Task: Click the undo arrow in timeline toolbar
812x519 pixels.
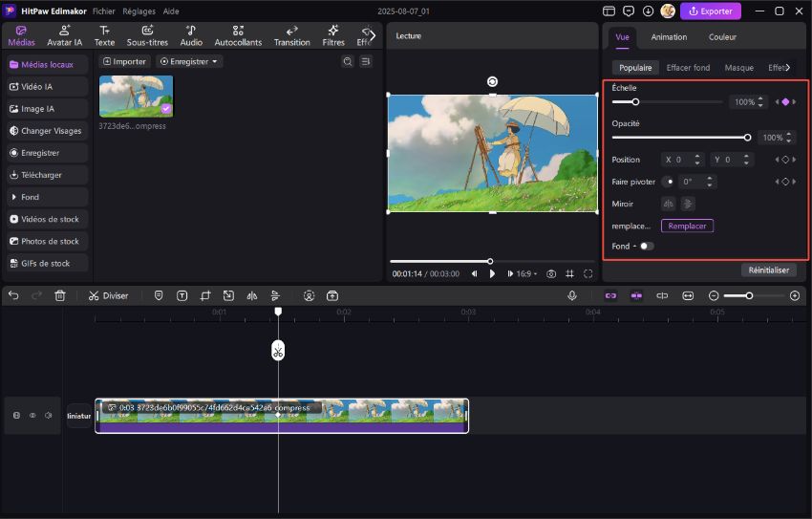Action: pos(14,295)
